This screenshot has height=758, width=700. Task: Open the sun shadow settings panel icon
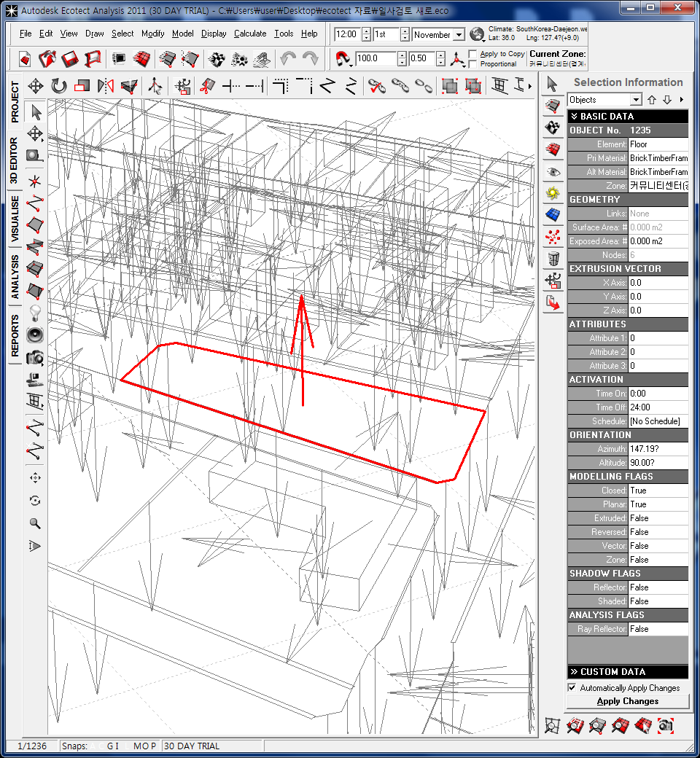point(553,193)
